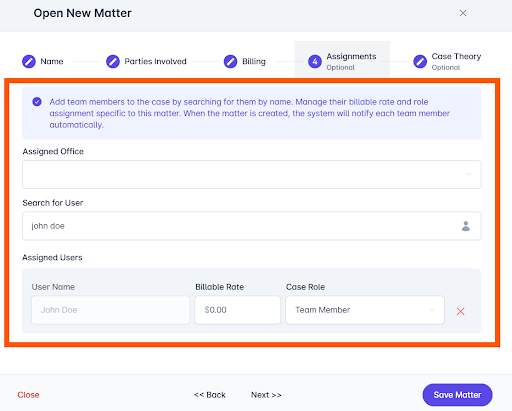Expand the Case Role Team Member dropdown
The height and width of the screenshot is (411, 512).
(365, 310)
